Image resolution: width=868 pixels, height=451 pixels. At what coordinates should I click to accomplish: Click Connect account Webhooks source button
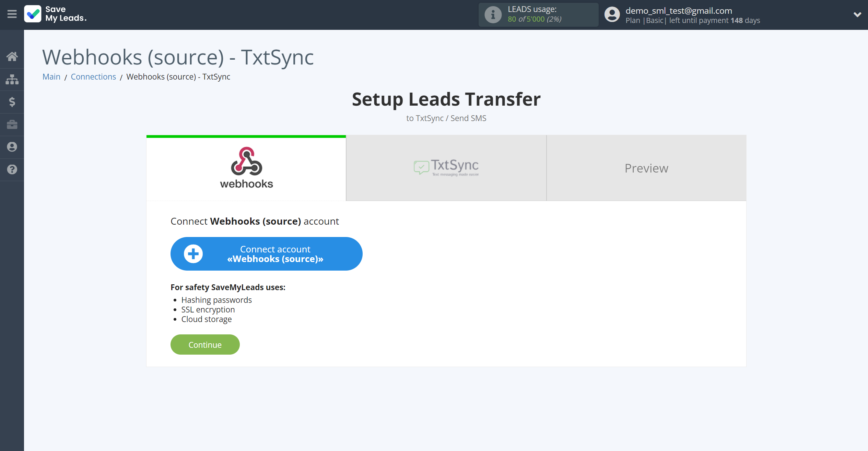point(266,253)
